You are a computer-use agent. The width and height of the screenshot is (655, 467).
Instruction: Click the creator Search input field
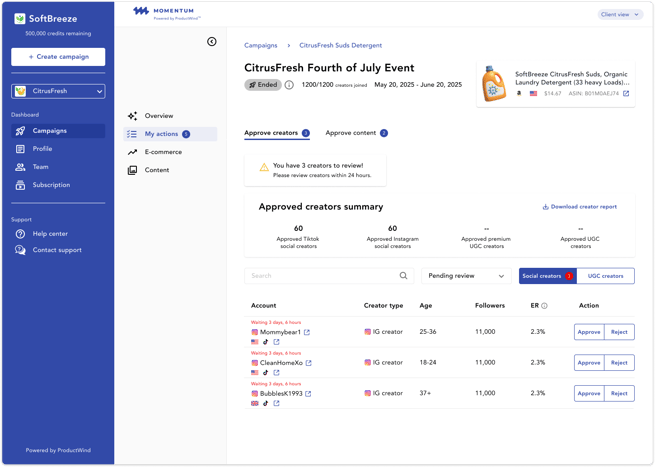[x=329, y=276]
